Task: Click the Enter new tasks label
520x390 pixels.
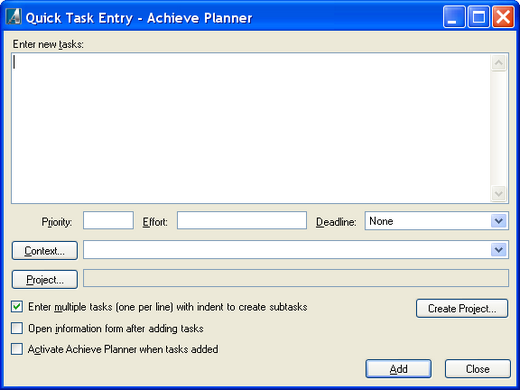Action: click(48, 44)
